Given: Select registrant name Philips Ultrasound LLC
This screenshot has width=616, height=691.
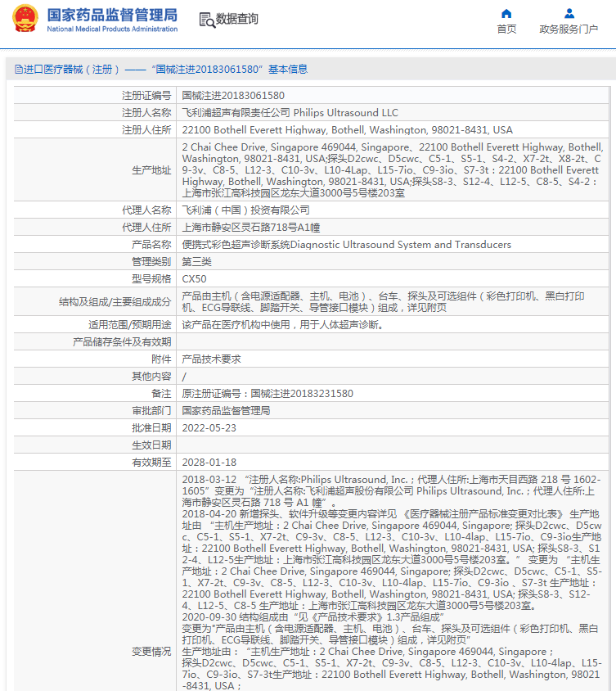Looking at the screenshot, I should tap(346, 113).
